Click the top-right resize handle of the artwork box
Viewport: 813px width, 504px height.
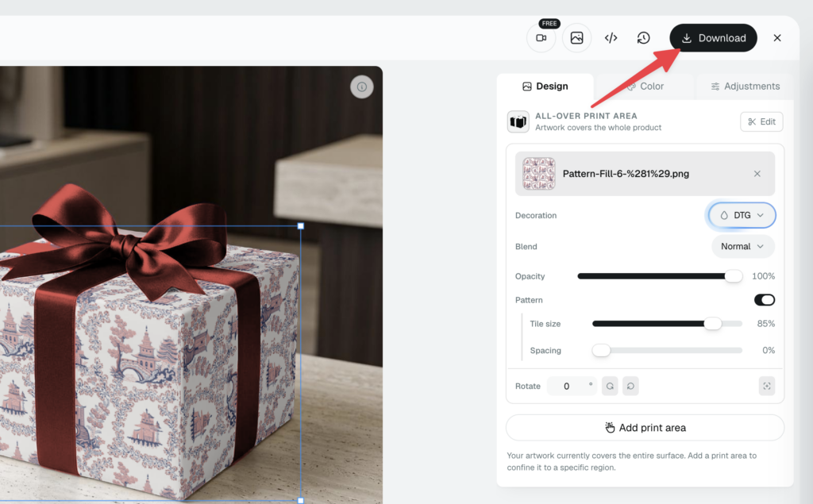[x=301, y=226]
